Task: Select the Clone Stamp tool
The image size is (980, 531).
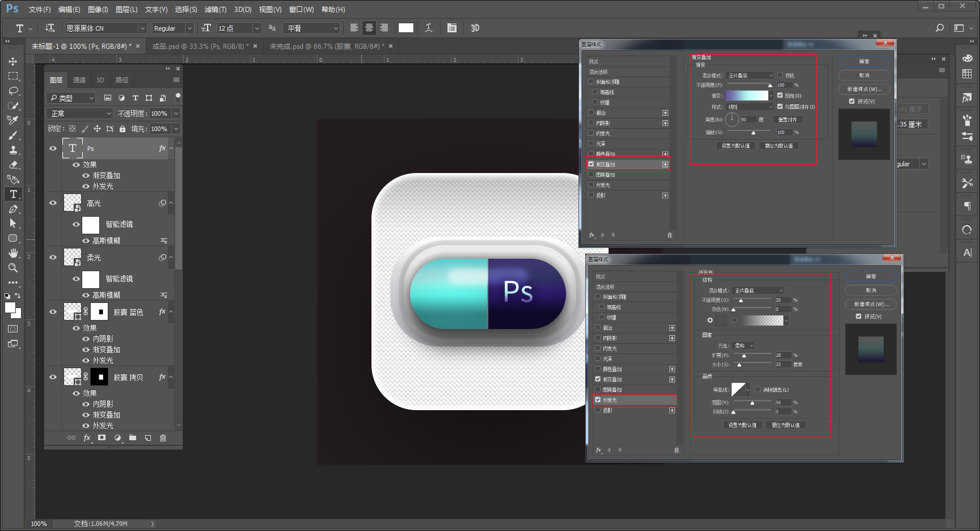Action: (x=12, y=150)
